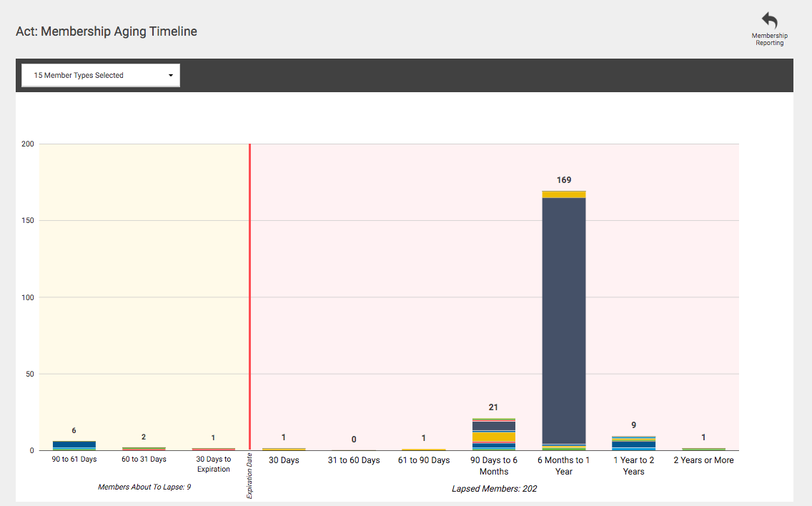Click the 0 value label above 31 to 60 Days

[x=354, y=440]
